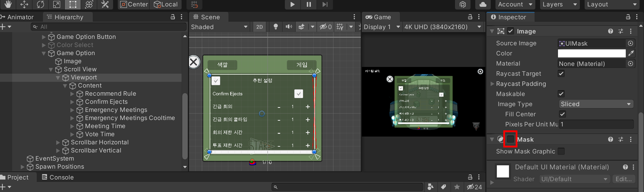Lock the Inspector panel
Image resolution: width=644 pixels, height=192 pixels.
pyautogui.click(x=628, y=17)
